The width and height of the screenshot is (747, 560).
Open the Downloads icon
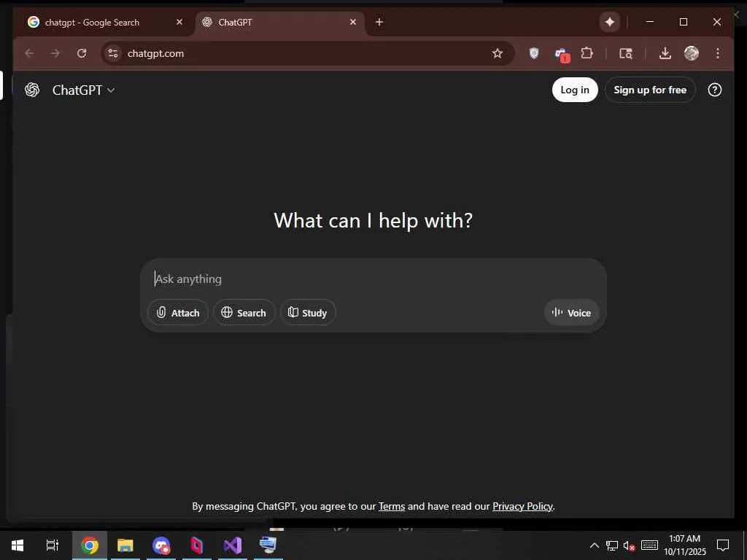665,53
